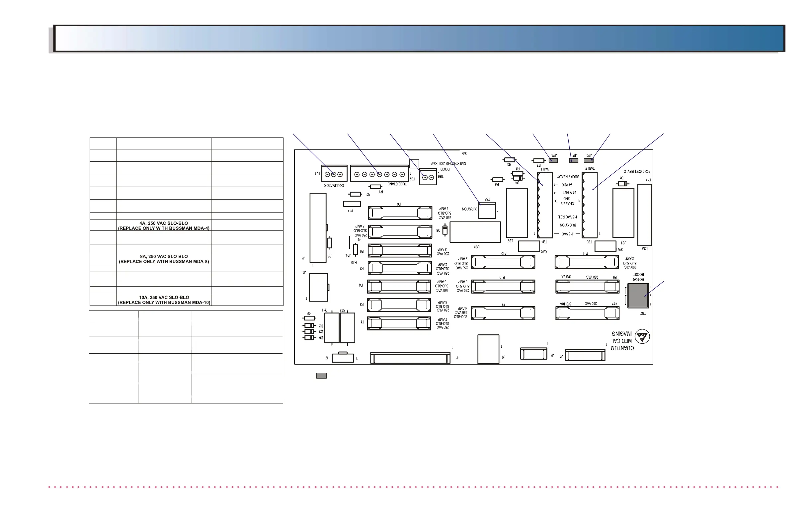The image size is (812, 526).
Task: Click the gray legend swatch below the board
Action: click(321, 376)
